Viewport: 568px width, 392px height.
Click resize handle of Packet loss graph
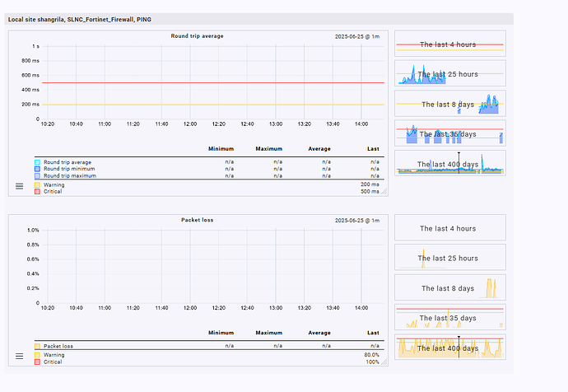[384, 361]
